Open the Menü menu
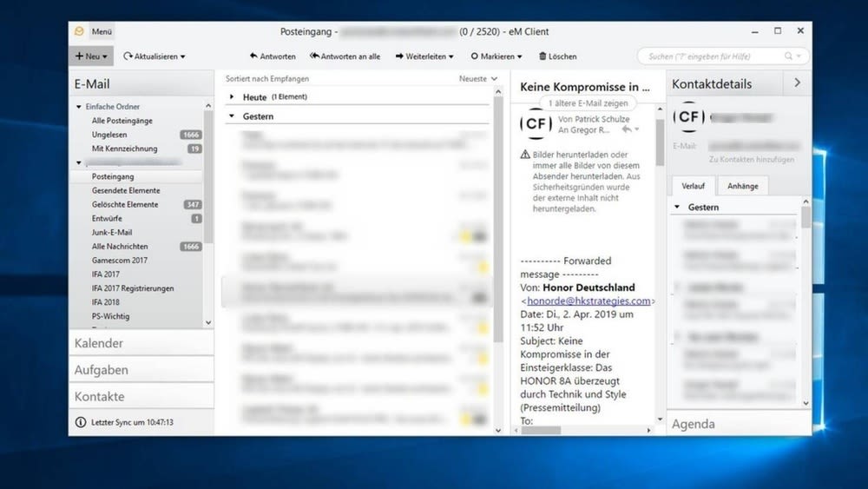 (102, 31)
